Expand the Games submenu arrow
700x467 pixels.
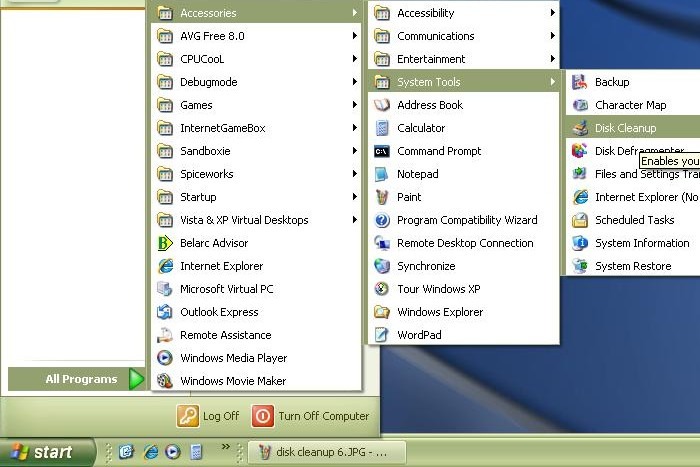click(x=354, y=105)
